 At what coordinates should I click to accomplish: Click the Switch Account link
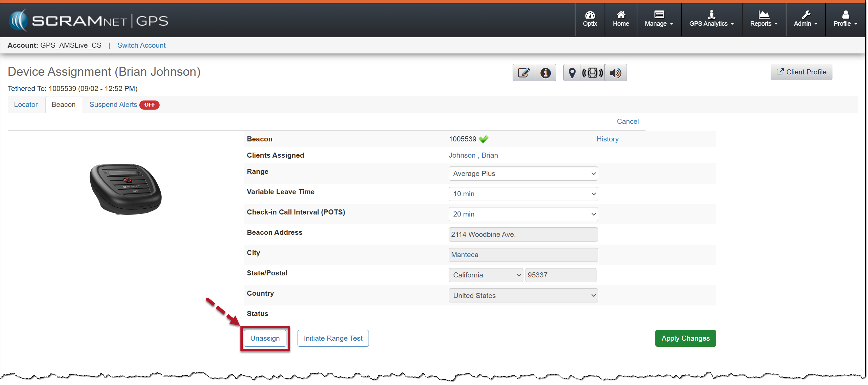141,45
